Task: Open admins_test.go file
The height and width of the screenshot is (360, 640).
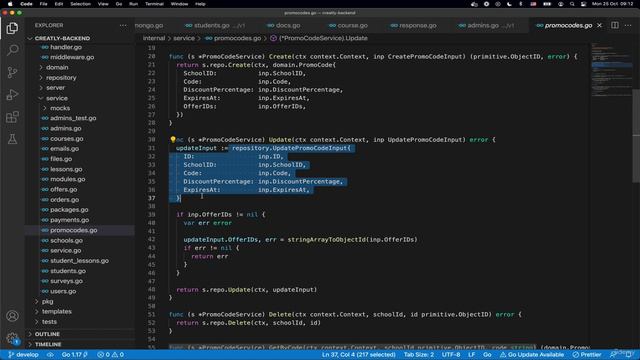Action: click(x=80, y=118)
